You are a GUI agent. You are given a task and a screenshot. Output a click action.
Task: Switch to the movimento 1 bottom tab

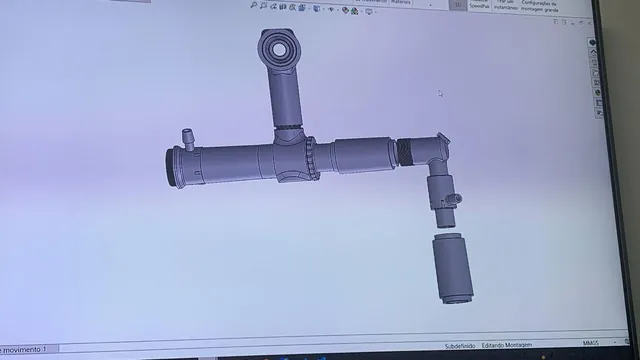point(25,349)
